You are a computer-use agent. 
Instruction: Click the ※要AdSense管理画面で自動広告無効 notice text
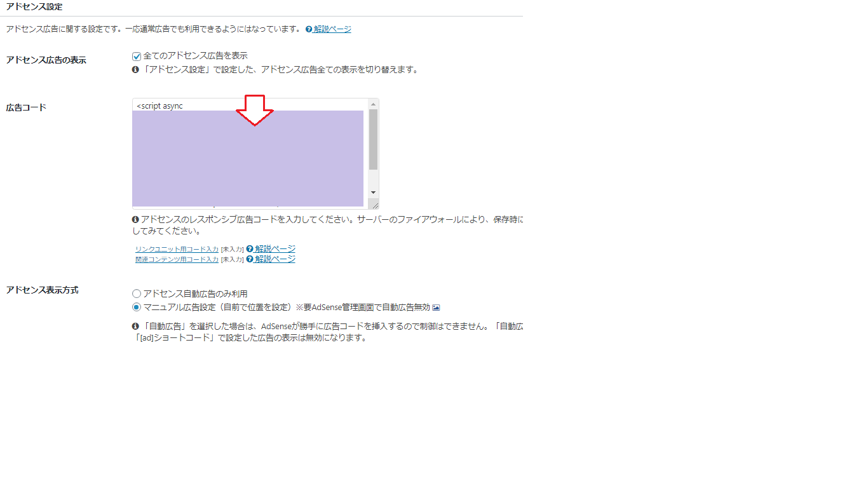(x=363, y=308)
